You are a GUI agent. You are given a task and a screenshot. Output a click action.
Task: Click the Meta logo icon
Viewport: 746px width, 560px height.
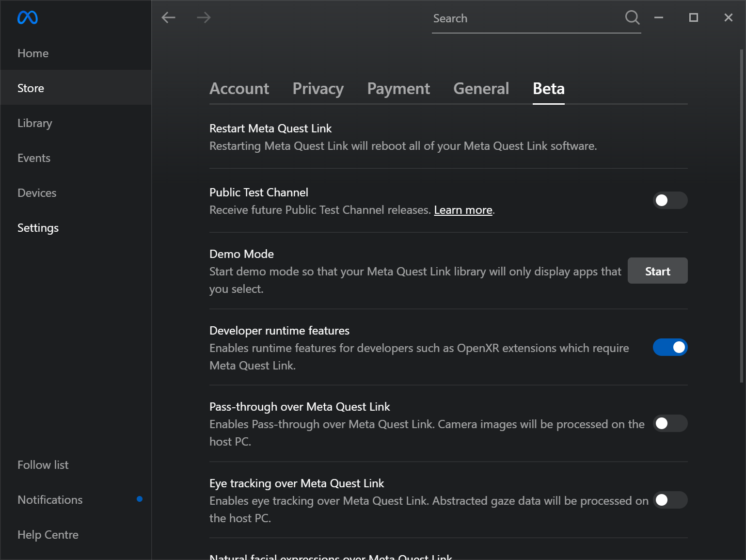28,18
